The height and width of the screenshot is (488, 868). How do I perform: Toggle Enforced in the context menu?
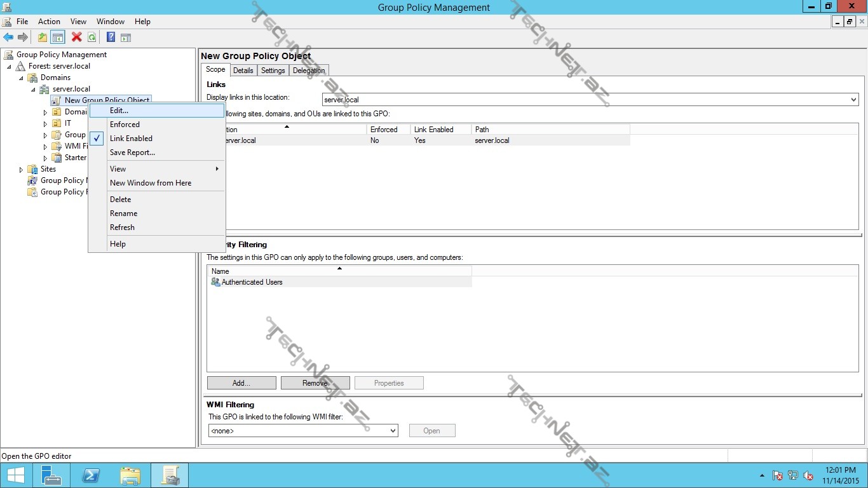tap(125, 125)
